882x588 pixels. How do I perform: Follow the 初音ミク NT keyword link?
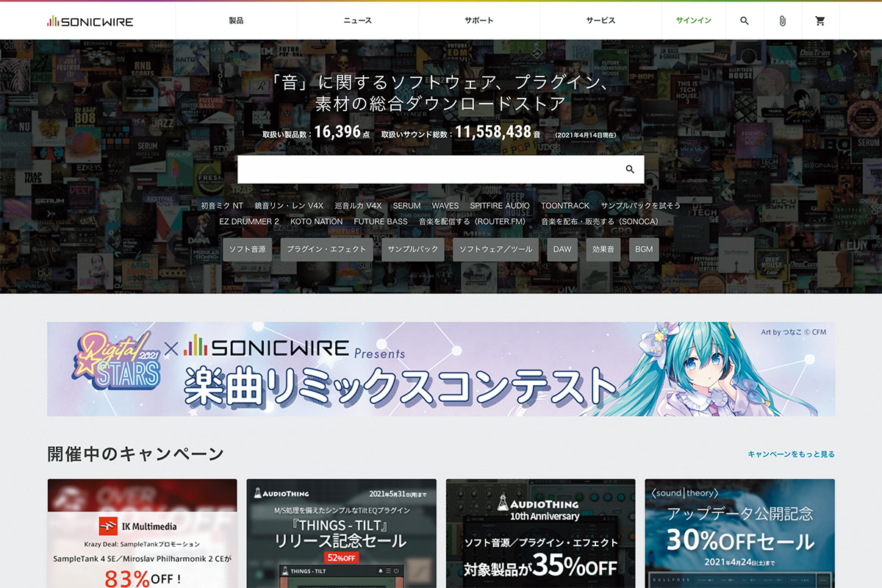pyautogui.click(x=222, y=206)
